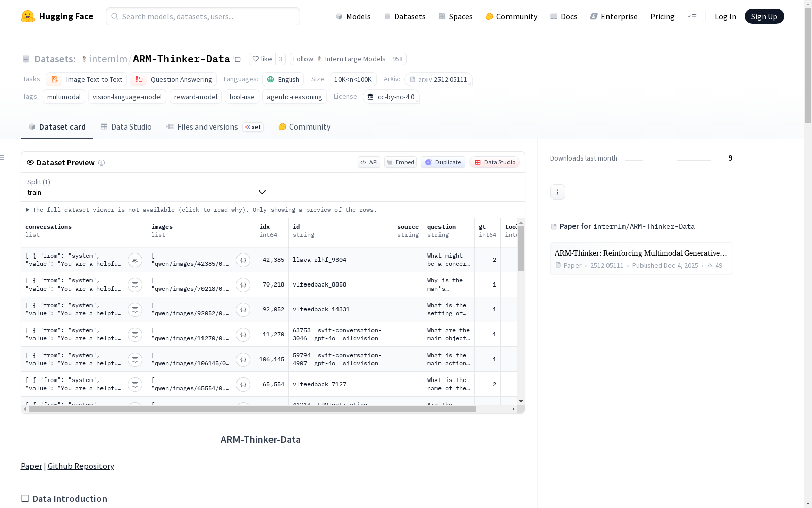Go to Models in top navigation
The image size is (812, 508).
[x=353, y=16]
